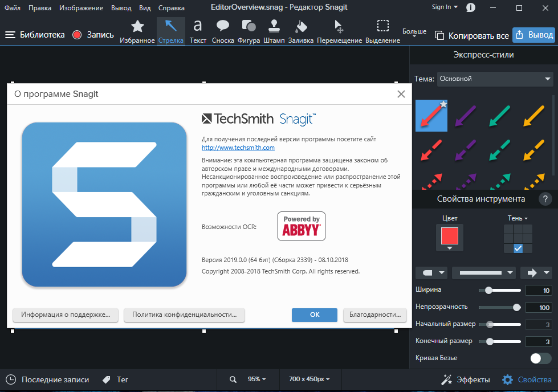558x392 pixels.
Task: Select the Штамп stamp tool
Action: [274, 31]
